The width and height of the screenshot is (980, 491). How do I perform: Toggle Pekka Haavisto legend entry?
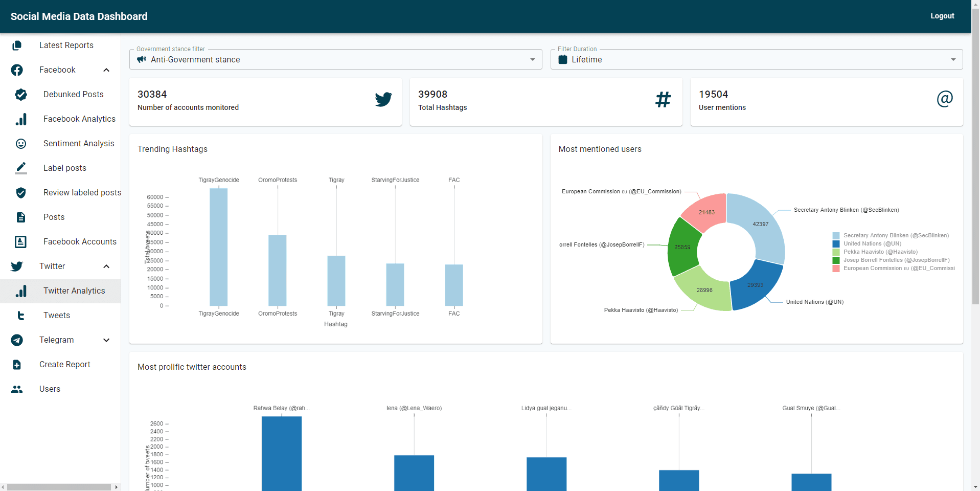[x=880, y=252]
